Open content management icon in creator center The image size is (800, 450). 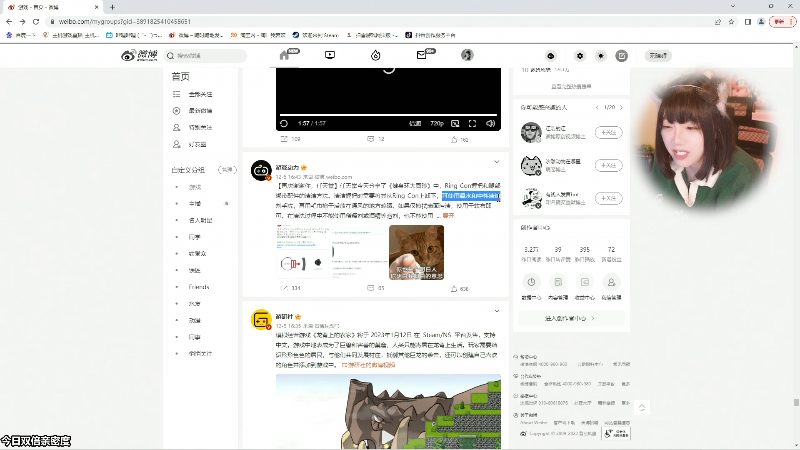coord(558,282)
